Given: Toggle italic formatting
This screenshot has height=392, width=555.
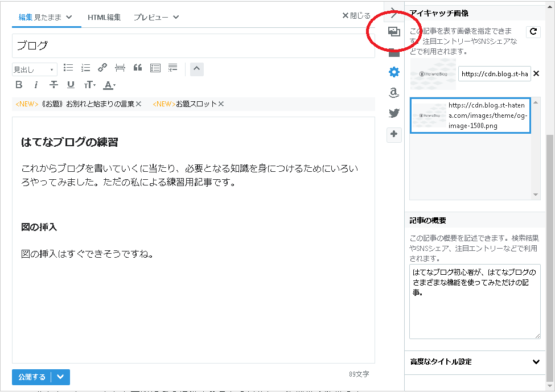Looking at the screenshot, I should [36, 84].
